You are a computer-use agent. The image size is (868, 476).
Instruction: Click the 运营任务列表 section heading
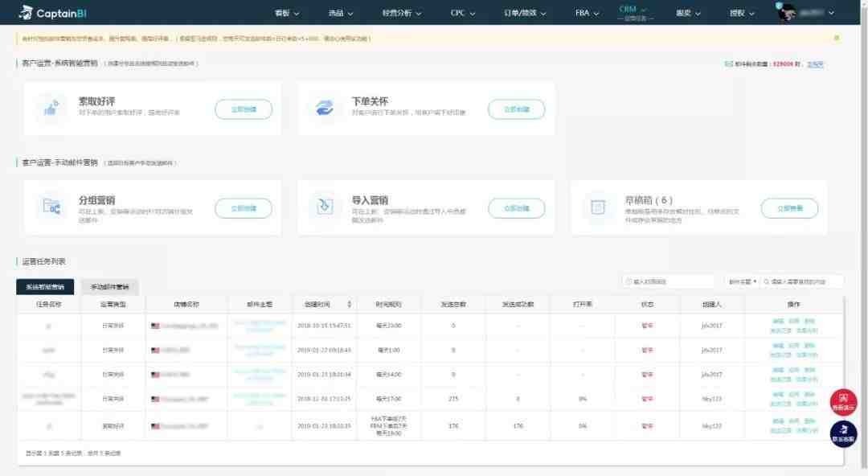(x=43, y=261)
